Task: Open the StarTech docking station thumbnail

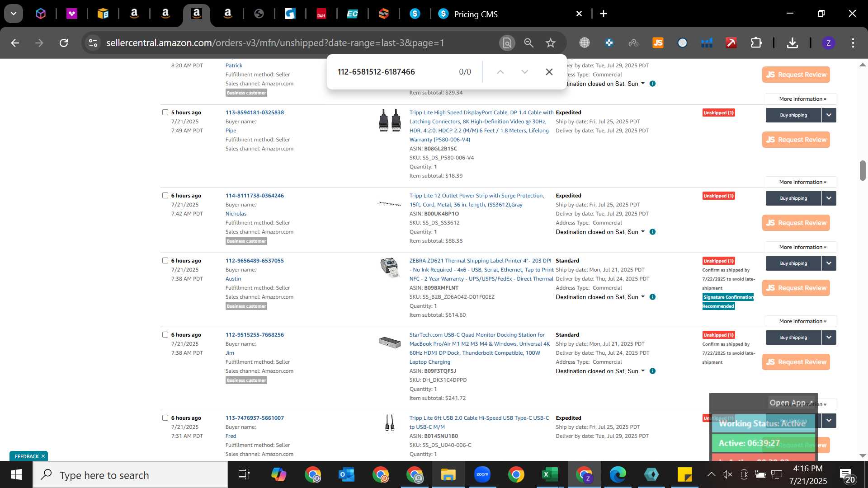Action: coord(390,342)
